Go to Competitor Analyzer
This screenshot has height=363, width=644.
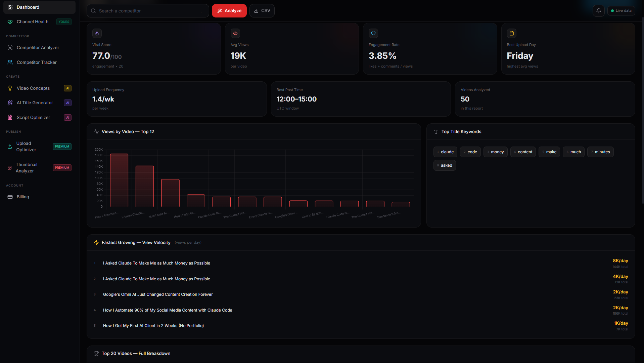[39, 48]
